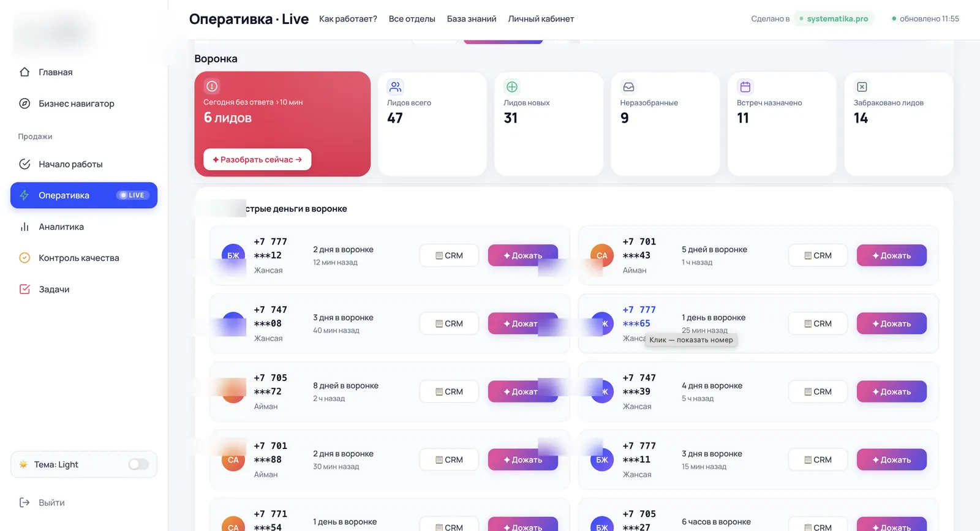Viewport: 980px width, 531px height.
Task: Click the Забраковано лидов cross icon
Action: point(862,87)
